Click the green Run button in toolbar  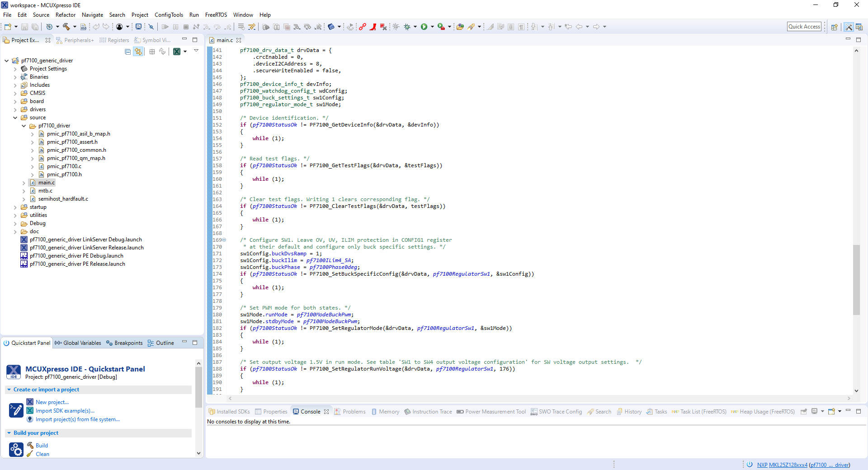click(424, 27)
